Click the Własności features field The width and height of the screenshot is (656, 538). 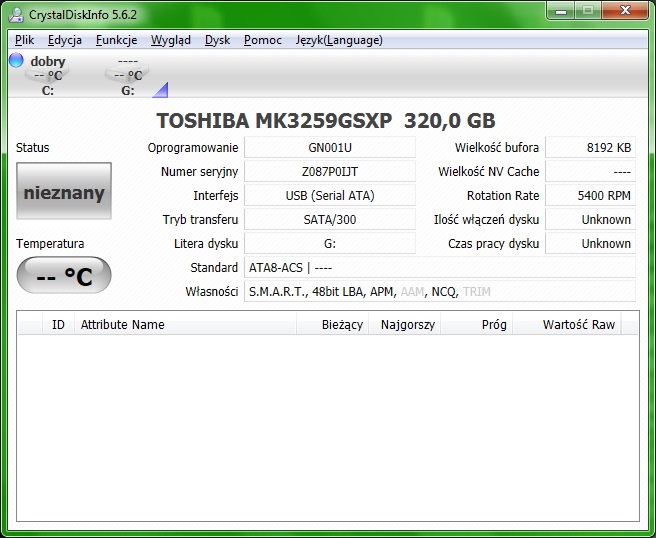click(x=440, y=291)
